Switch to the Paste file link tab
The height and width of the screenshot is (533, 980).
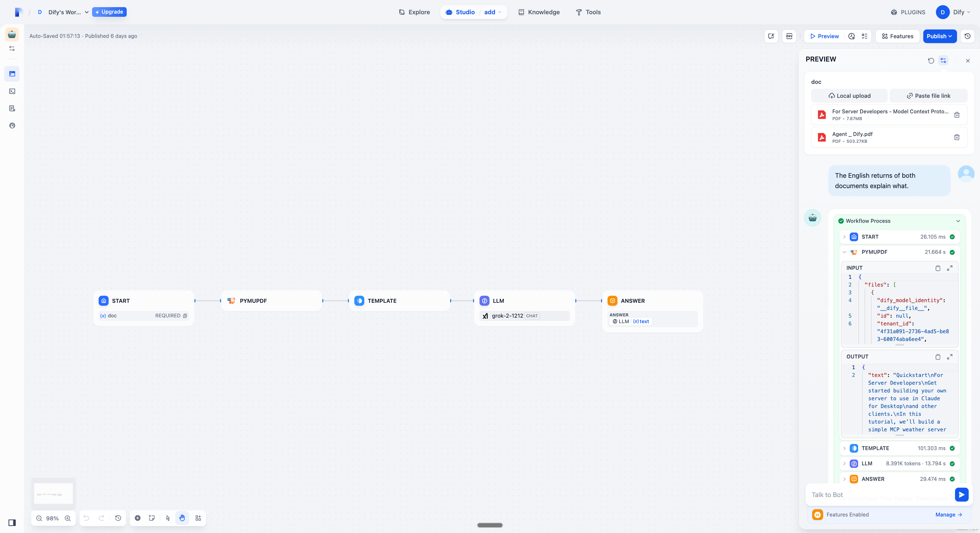point(928,96)
